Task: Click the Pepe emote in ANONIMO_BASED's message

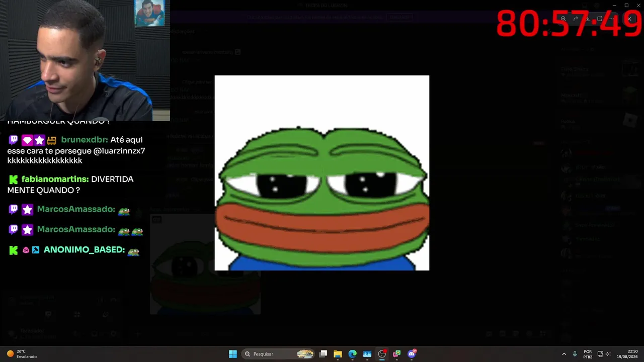Action: 133,251
